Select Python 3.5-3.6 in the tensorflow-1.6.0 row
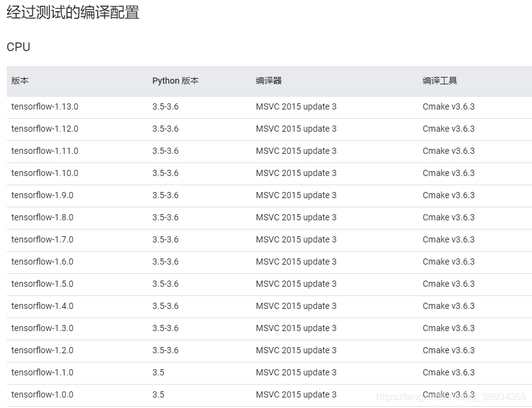The width and height of the screenshot is (532, 408). click(165, 262)
